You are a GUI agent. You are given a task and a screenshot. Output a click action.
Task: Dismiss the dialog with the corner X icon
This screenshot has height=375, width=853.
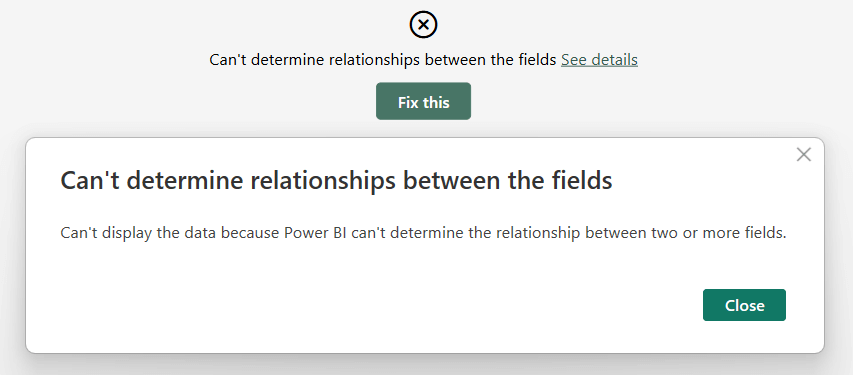click(803, 155)
